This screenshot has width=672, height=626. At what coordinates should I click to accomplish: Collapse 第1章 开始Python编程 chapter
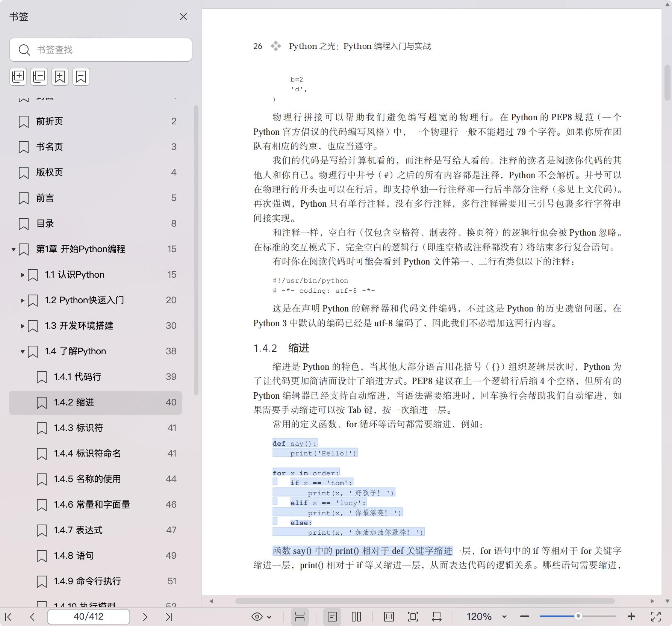pyautogui.click(x=14, y=249)
